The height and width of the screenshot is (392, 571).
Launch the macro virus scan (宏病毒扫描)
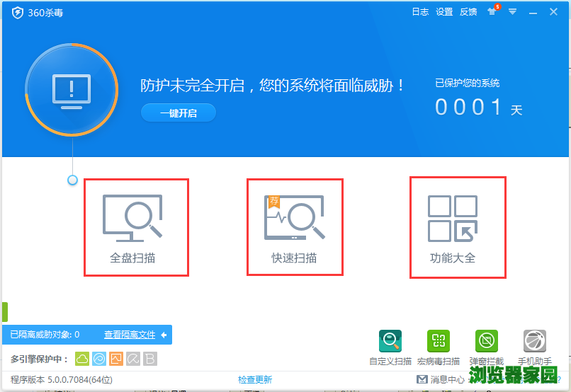coord(439,342)
